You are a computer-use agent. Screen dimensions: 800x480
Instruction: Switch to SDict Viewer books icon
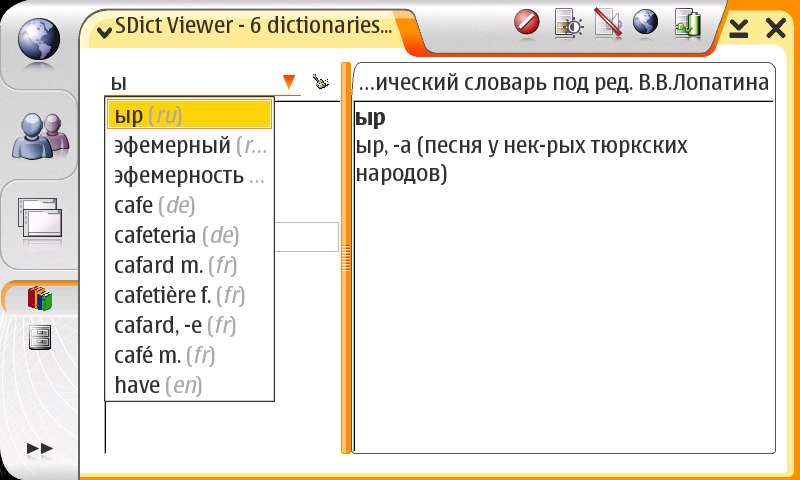[x=39, y=298]
